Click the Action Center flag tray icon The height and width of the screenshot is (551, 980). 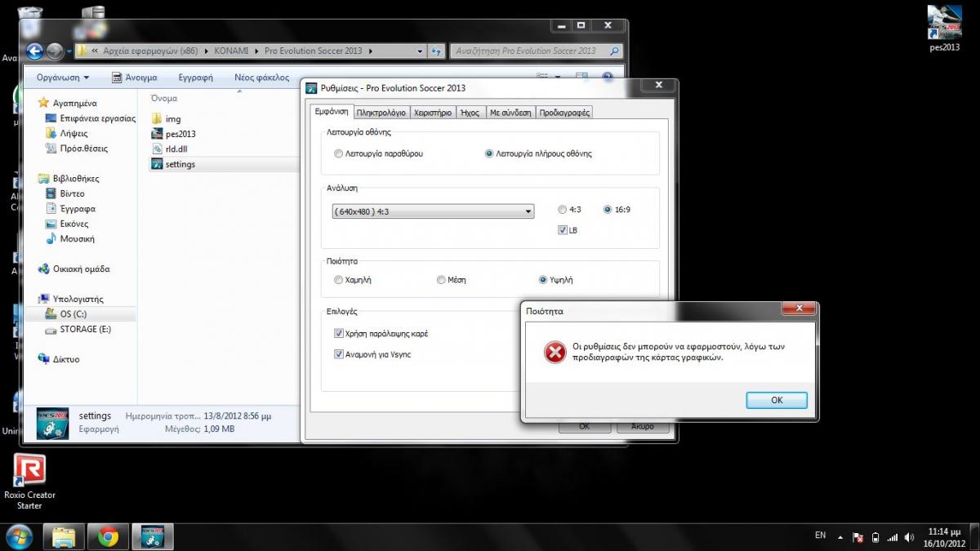(x=858, y=537)
